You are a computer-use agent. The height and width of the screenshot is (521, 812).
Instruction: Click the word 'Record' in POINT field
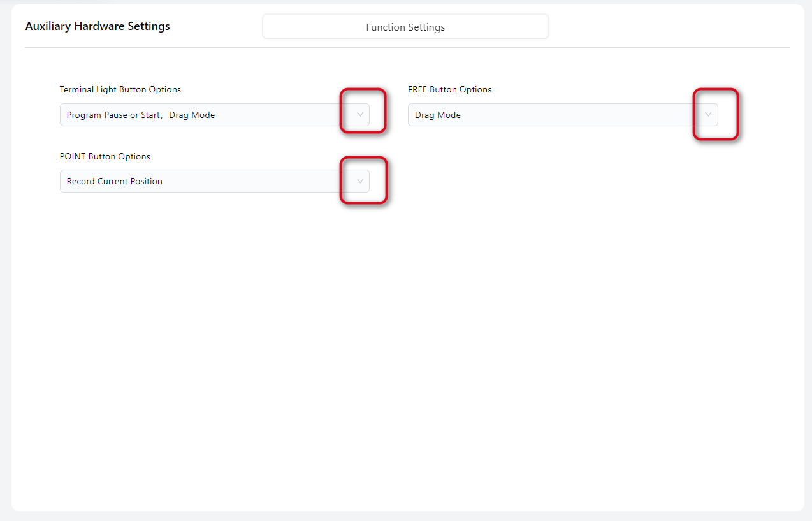tap(80, 182)
